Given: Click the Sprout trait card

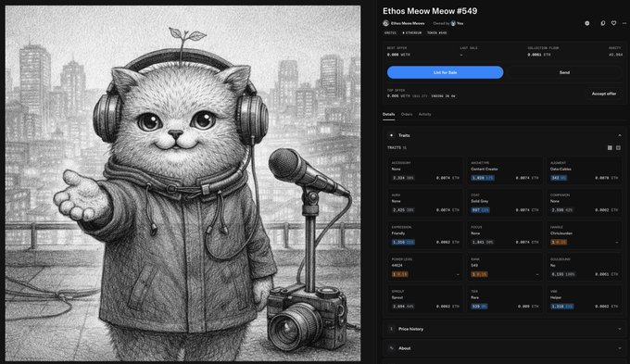Looking at the screenshot, I should (424, 299).
